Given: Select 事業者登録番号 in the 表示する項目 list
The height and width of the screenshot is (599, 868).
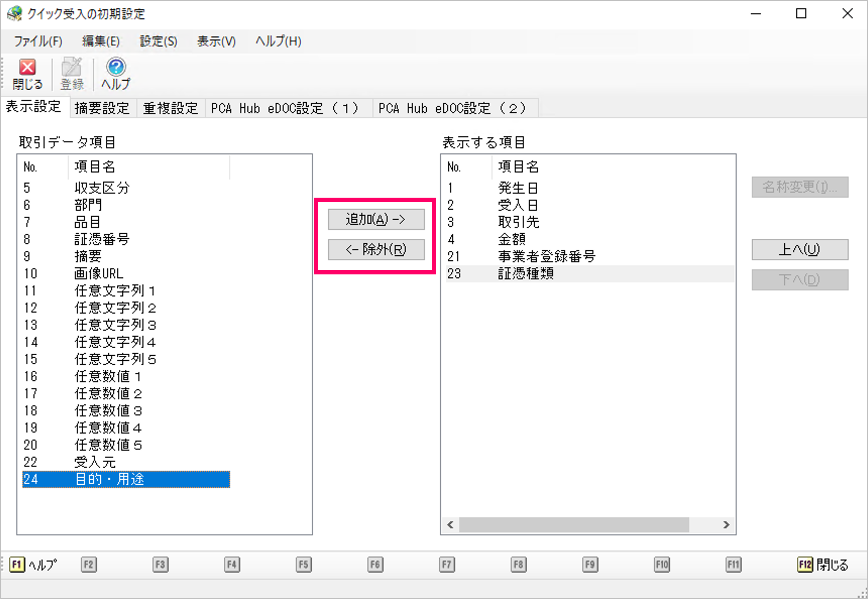Looking at the screenshot, I should (x=546, y=256).
